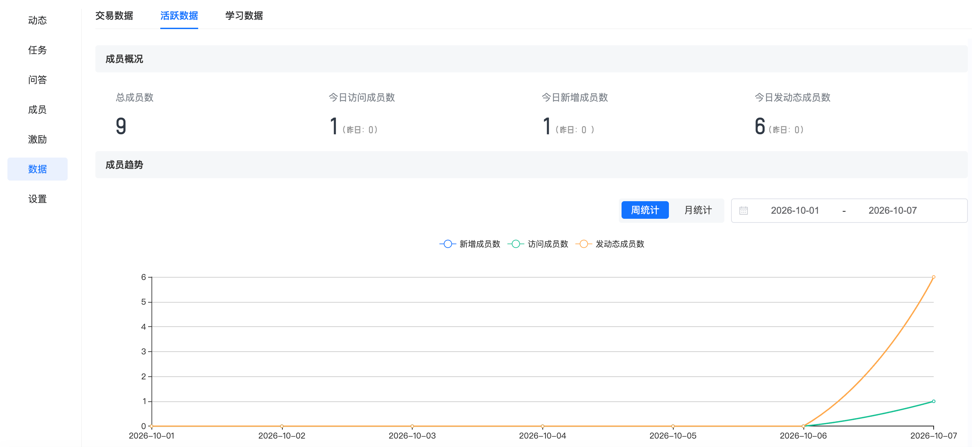Open 设置 in the sidebar
Image resolution: width=980 pixels, height=447 pixels.
pos(37,199)
